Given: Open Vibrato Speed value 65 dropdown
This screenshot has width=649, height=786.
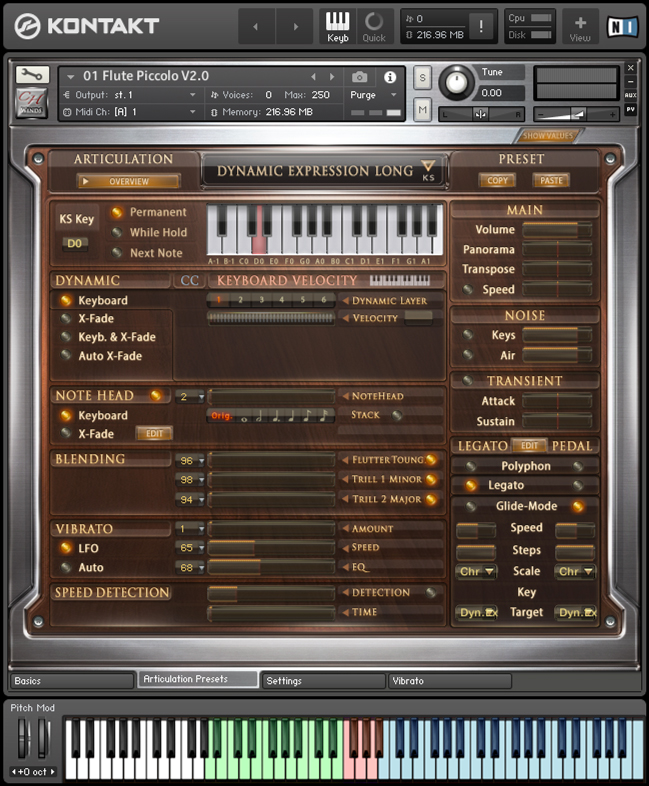Looking at the screenshot, I should [190, 548].
